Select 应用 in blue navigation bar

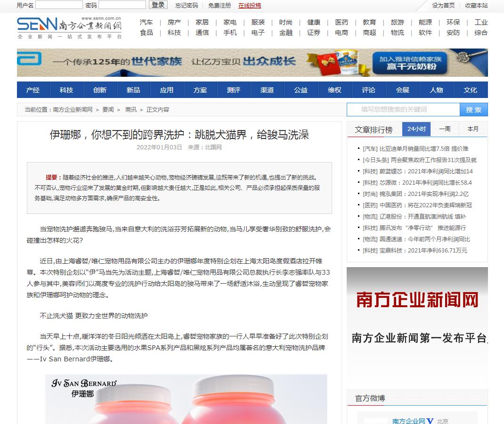point(167,90)
